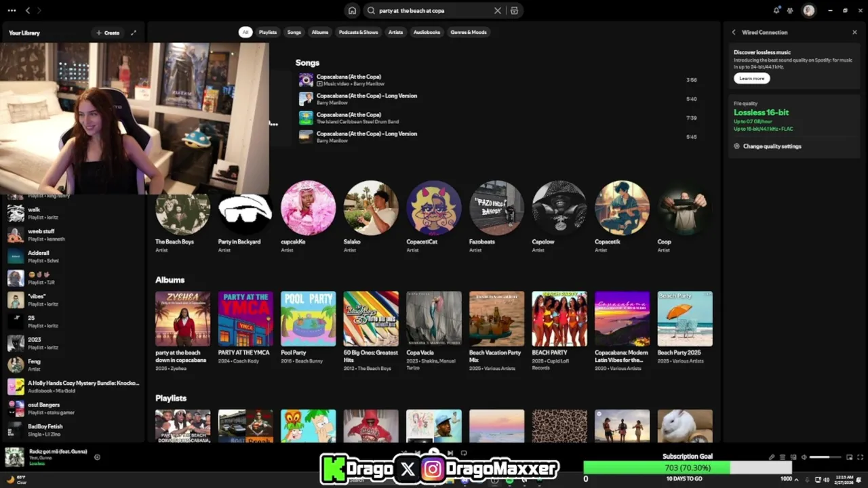868x488 pixels.
Task: Go to Spotify Home via house icon
Action: [x=352, y=11]
